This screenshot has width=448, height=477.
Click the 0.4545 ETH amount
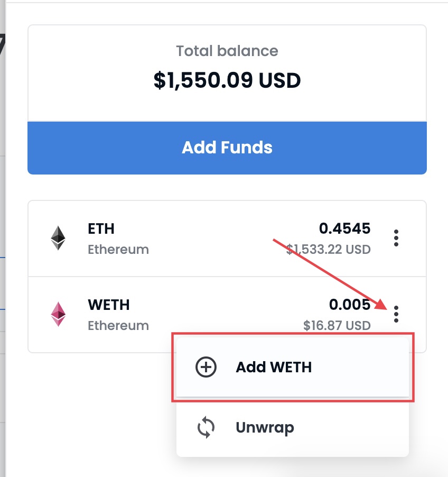click(x=344, y=228)
